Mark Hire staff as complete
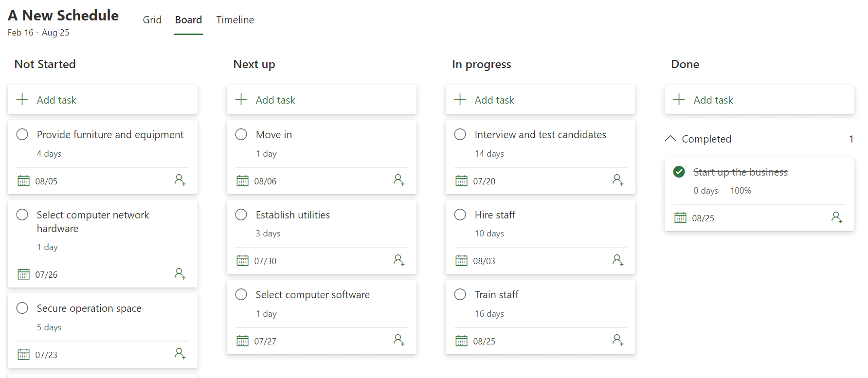The width and height of the screenshot is (868, 378). pyautogui.click(x=460, y=215)
